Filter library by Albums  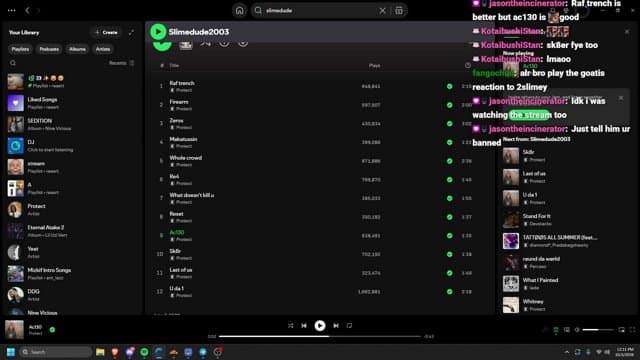77,49
